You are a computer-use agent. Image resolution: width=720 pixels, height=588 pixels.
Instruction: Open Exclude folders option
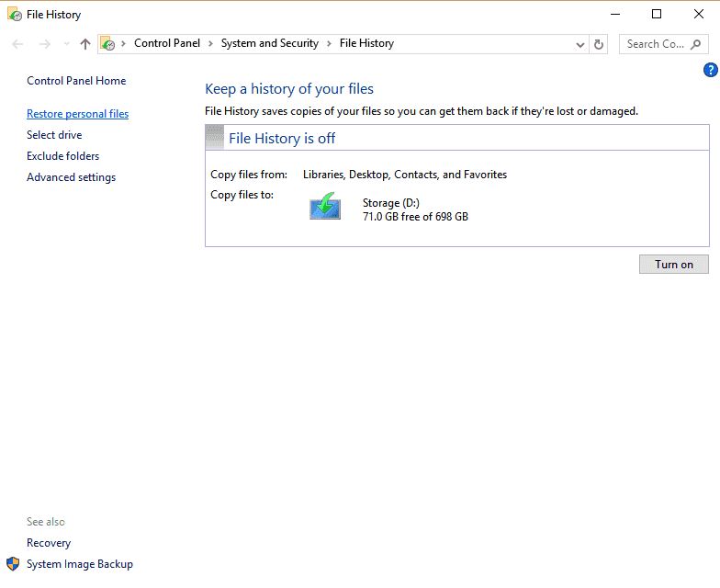coord(62,156)
